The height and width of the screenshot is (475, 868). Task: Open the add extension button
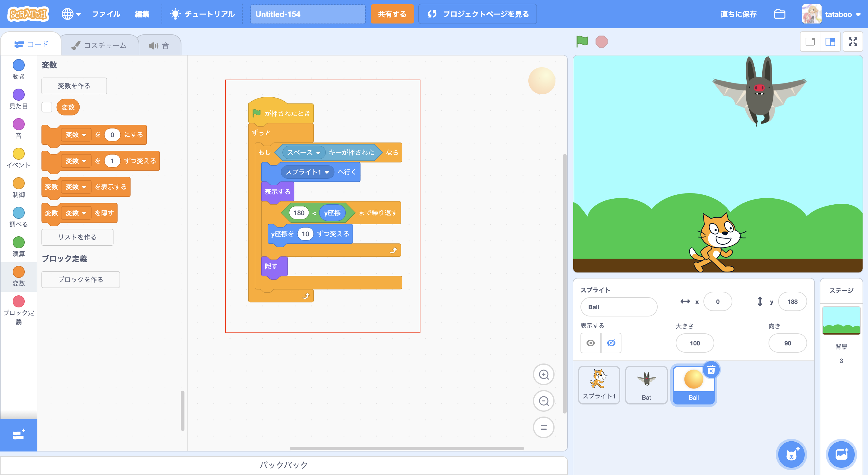18,435
